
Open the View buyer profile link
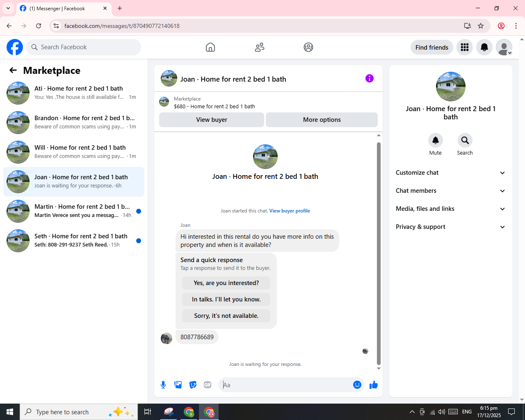coord(290,211)
